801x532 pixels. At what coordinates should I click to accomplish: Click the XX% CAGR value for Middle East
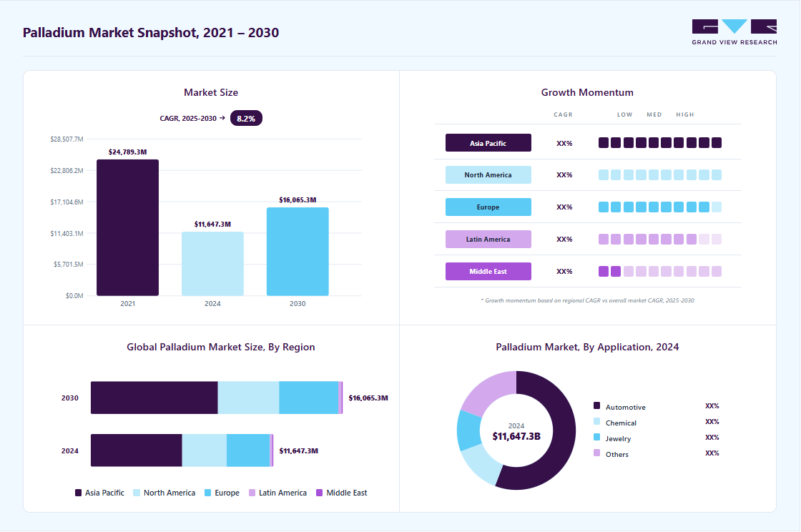click(x=564, y=272)
